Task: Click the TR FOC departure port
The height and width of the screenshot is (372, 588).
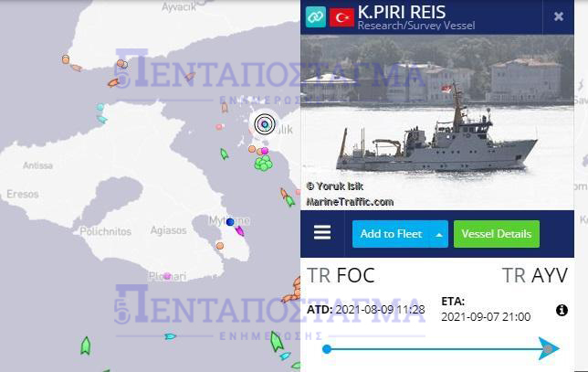Action: point(341,275)
